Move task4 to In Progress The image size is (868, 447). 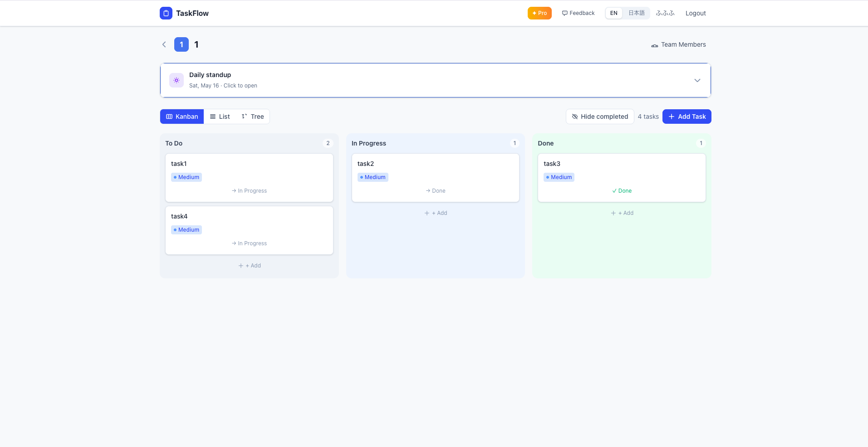(249, 243)
